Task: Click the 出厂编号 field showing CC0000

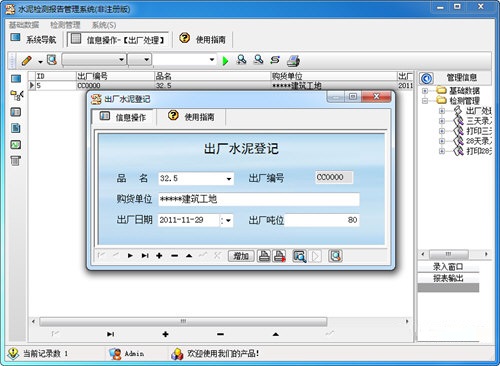Action: (x=334, y=177)
